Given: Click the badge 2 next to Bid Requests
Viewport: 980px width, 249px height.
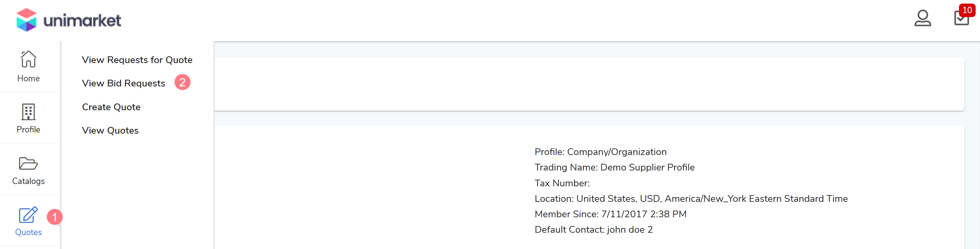Looking at the screenshot, I should 183,82.
